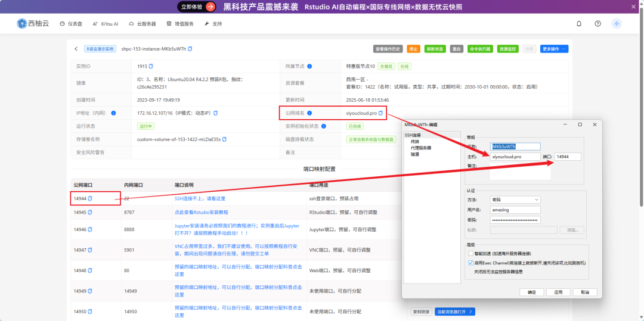Click the 西柚云 logo in the navbar
The image size is (644, 321).
click(x=33, y=24)
